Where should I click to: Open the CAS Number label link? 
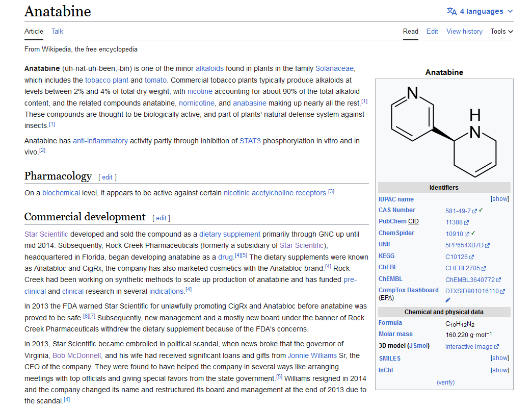397,210
